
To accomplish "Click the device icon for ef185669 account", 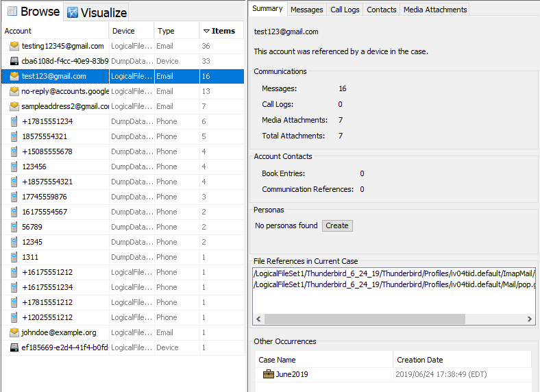I will [14, 347].
